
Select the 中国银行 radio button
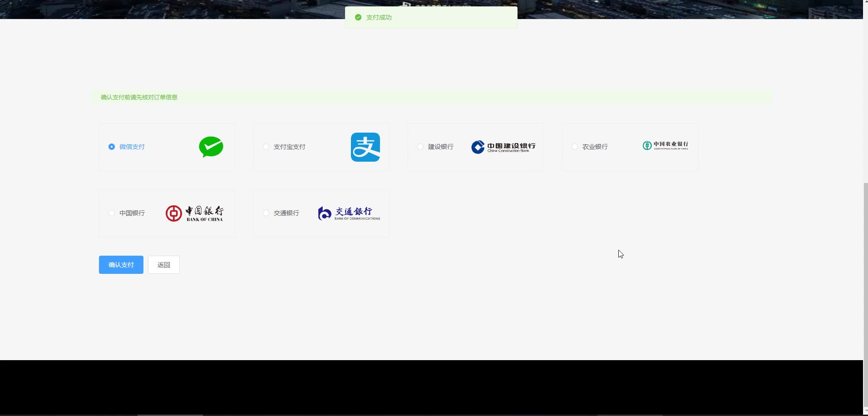click(x=112, y=213)
